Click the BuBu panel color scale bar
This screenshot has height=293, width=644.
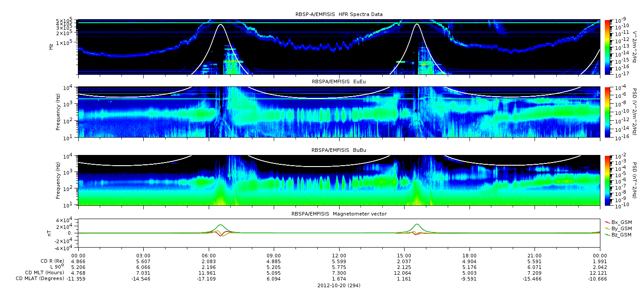608,180
